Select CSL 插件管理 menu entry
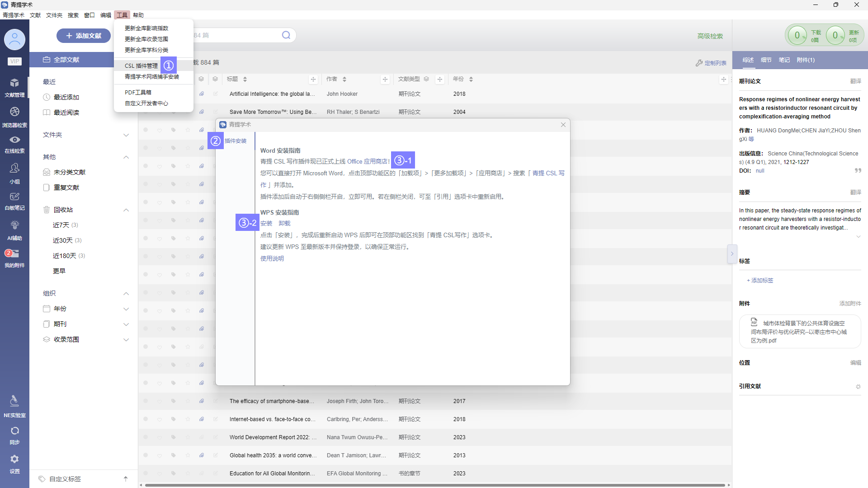The image size is (868, 488). point(141,66)
